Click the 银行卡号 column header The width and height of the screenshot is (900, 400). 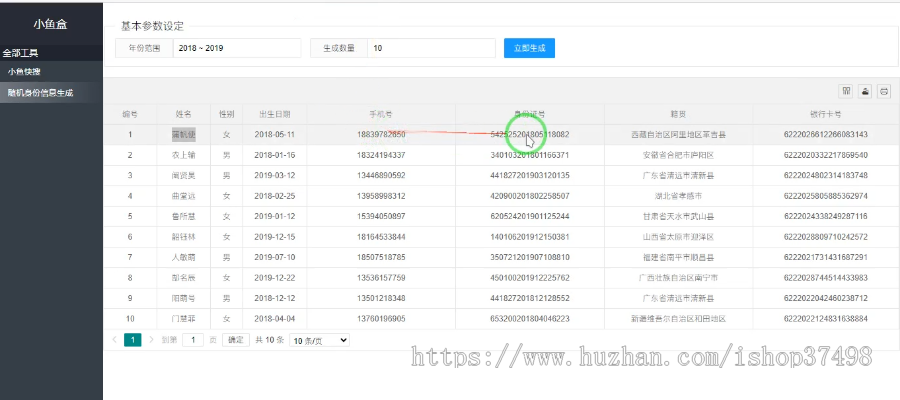pos(825,114)
